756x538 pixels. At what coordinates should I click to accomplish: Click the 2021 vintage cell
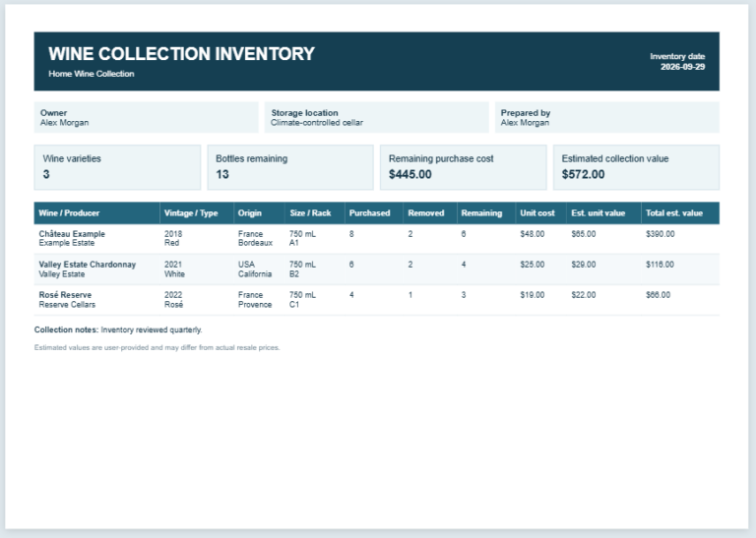tap(173, 265)
